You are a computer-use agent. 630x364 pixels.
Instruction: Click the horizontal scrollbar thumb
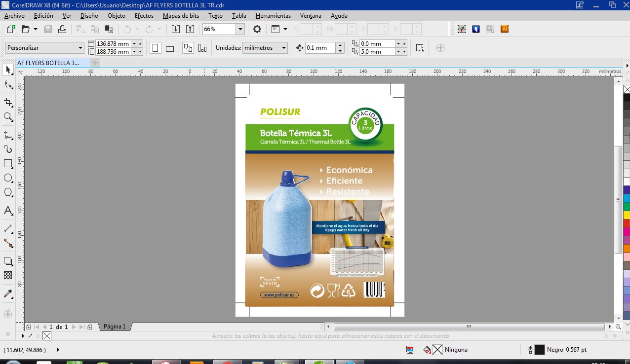point(469,327)
